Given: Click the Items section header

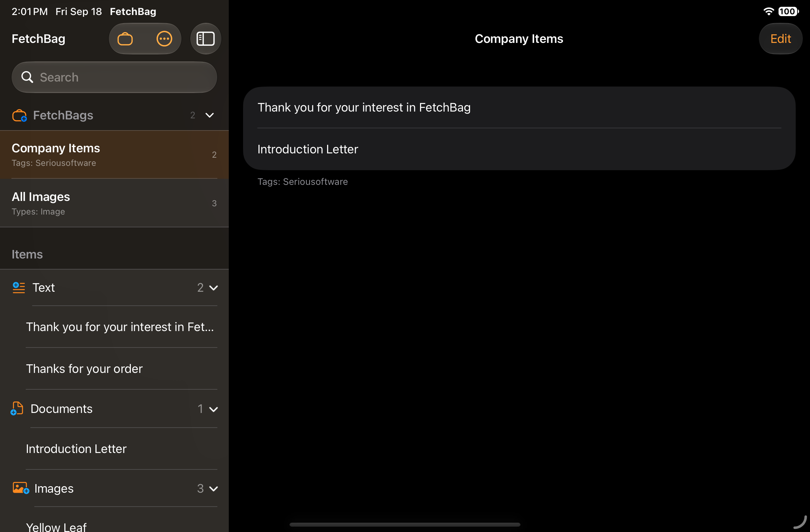Looking at the screenshot, I should pos(27,254).
